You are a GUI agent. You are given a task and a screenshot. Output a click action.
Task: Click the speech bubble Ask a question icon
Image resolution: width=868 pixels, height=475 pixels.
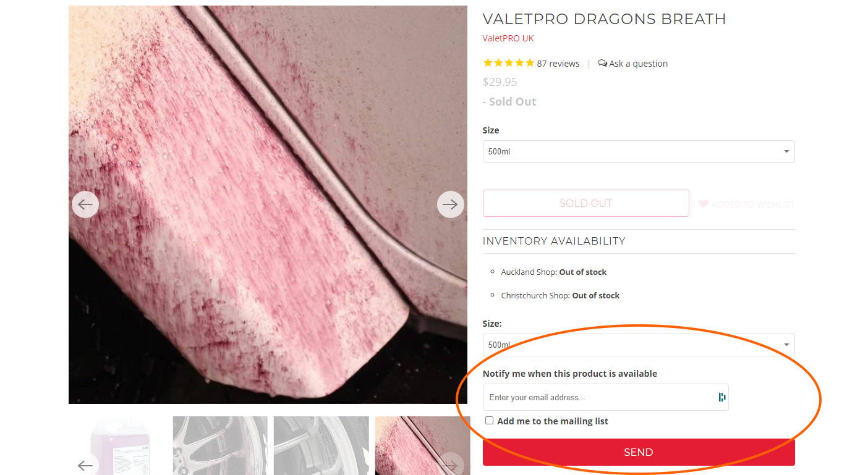[603, 63]
